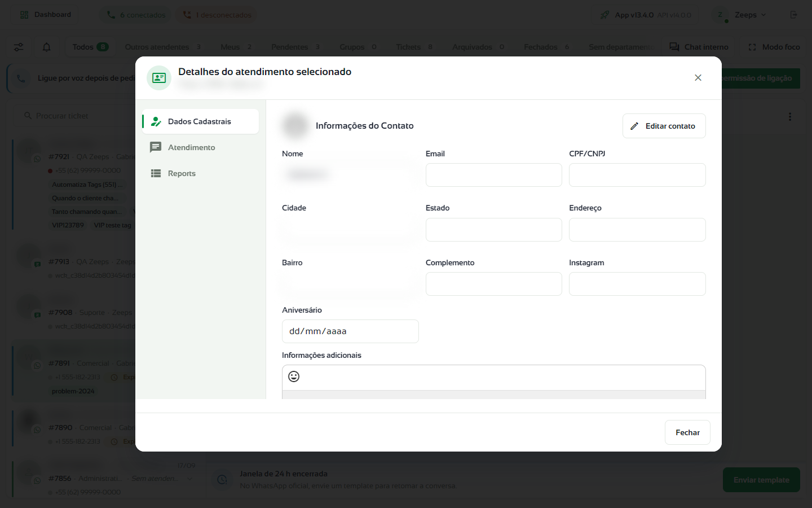Switch to the Atendimento section
The height and width of the screenshot is (508, 812).
(200, 147)
